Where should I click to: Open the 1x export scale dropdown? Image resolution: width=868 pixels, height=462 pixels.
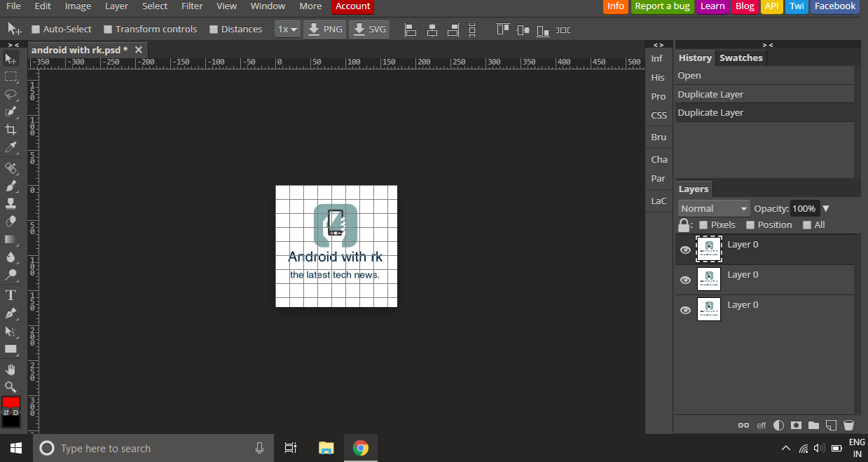point(287,29)
